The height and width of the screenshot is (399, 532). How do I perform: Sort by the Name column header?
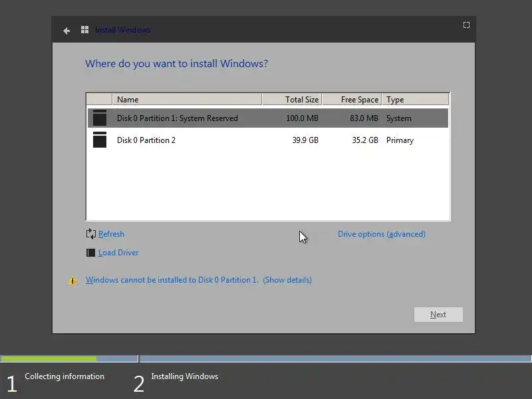point(187,99)
